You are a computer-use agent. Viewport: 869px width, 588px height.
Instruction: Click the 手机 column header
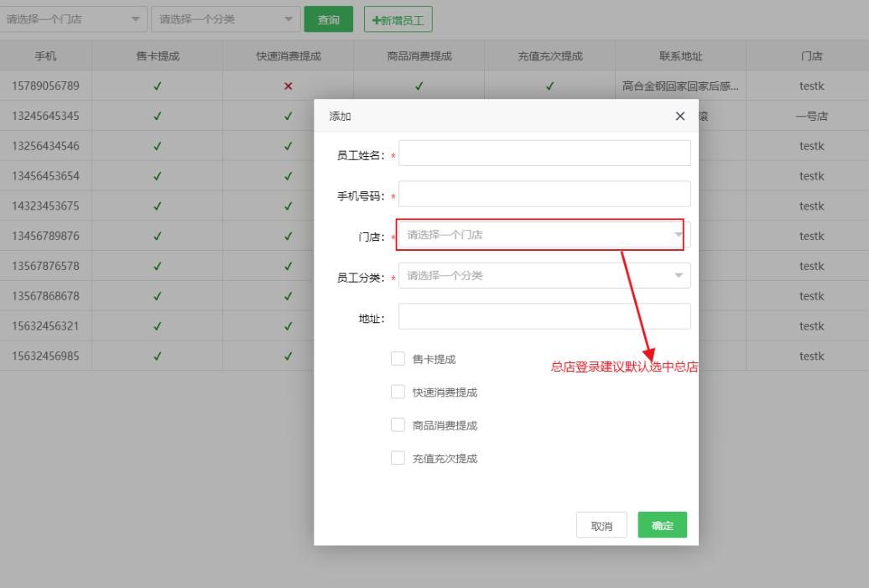tap(45, 56)
